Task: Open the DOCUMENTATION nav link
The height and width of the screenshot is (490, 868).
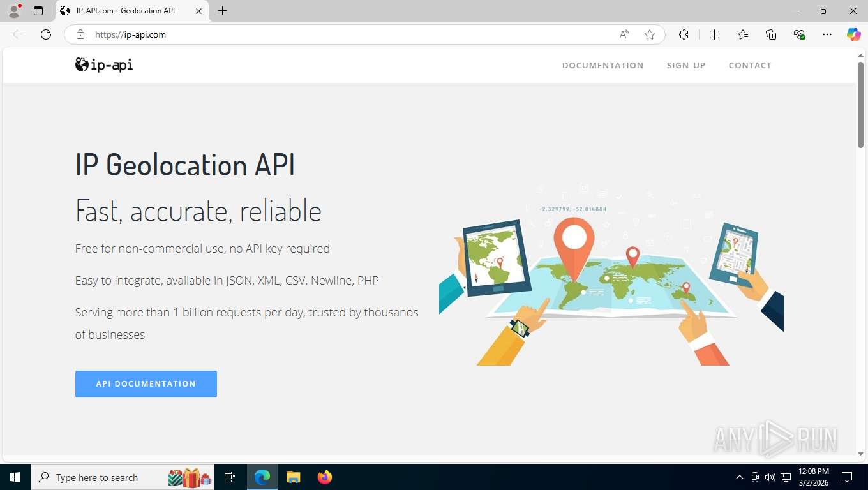Action: (602, 65)
